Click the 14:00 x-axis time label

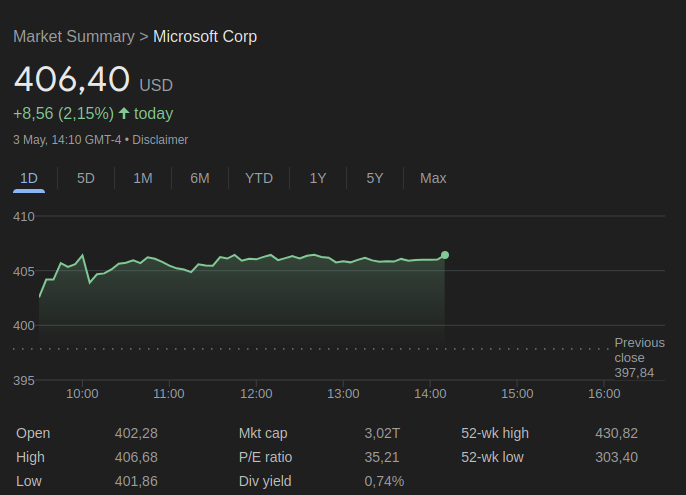(430, 394)
